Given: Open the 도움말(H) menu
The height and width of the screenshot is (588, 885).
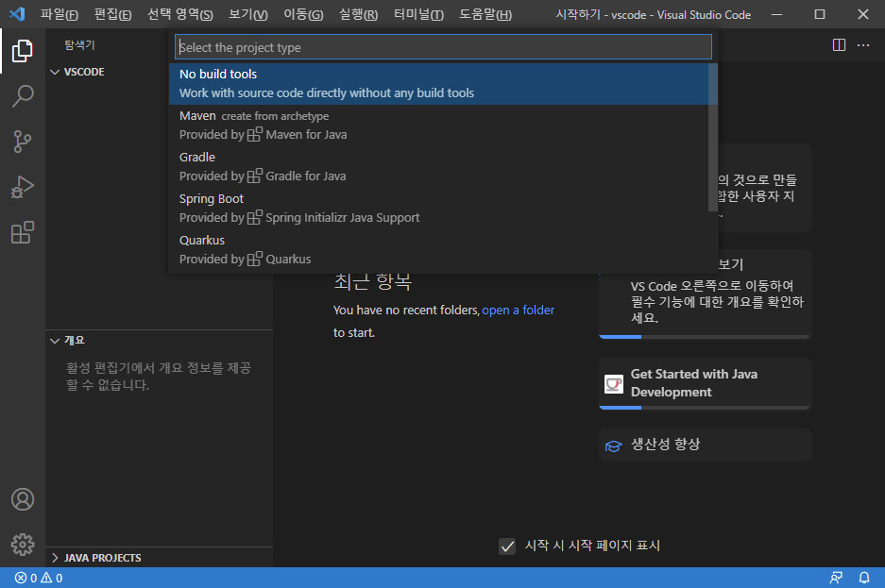Looking at the screenshot, I should (485, 14).
